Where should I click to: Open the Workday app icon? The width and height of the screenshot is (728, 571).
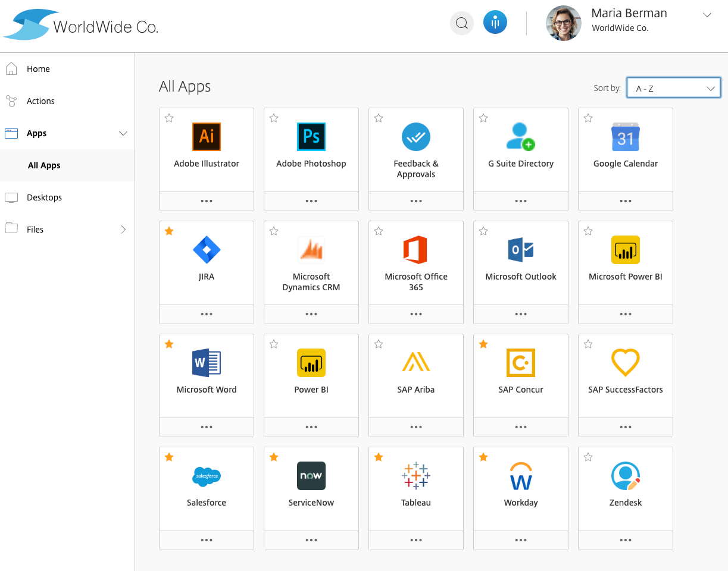pyautogui.click(x=521, y=476)
